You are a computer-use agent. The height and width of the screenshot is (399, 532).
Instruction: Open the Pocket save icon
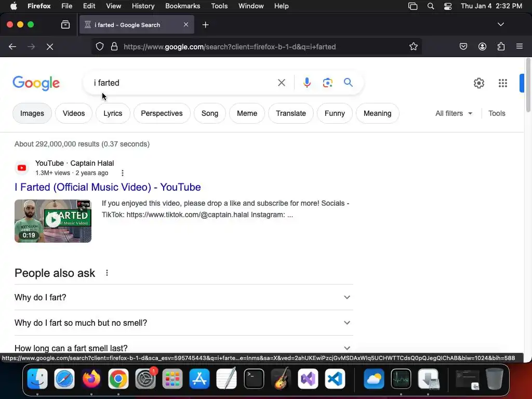[463, 46]
